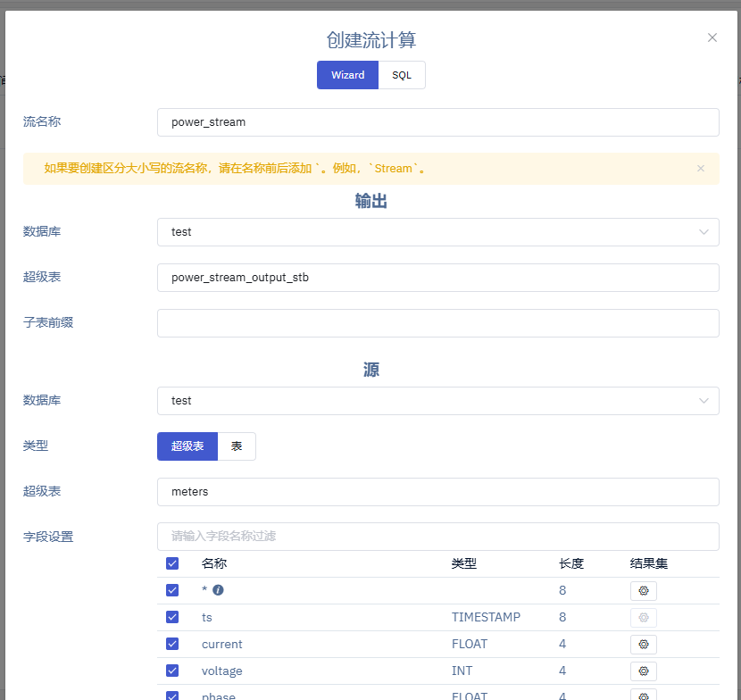Click the stream name field power_stream
This screenshot has width=741, height=700.
(x=437, y=122)
